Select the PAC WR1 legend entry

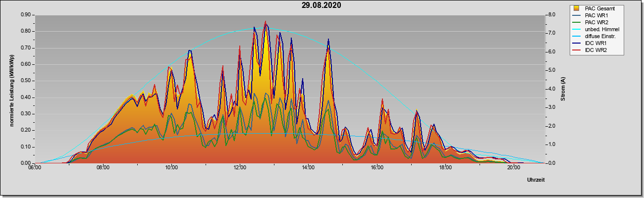[597, 15]
